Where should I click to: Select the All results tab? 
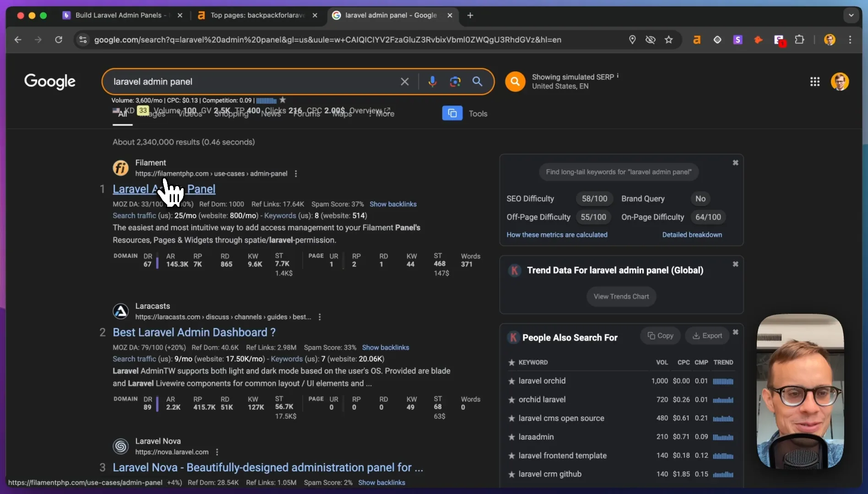pos(123,114)
